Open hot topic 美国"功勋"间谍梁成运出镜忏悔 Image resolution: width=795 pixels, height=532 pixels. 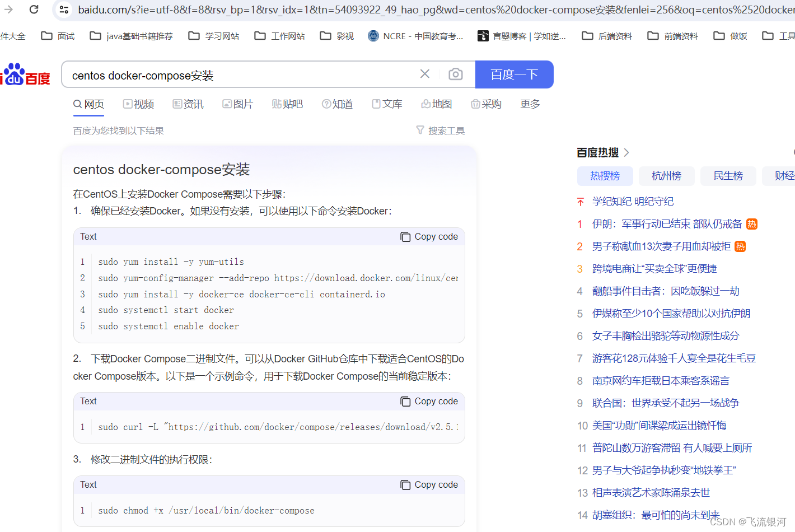[660, 426]
